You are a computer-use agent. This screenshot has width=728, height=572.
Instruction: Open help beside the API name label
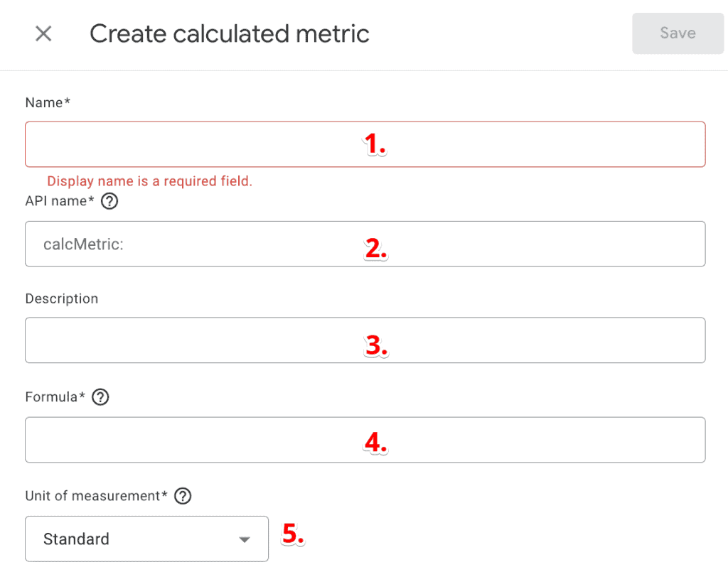point(109,201)
